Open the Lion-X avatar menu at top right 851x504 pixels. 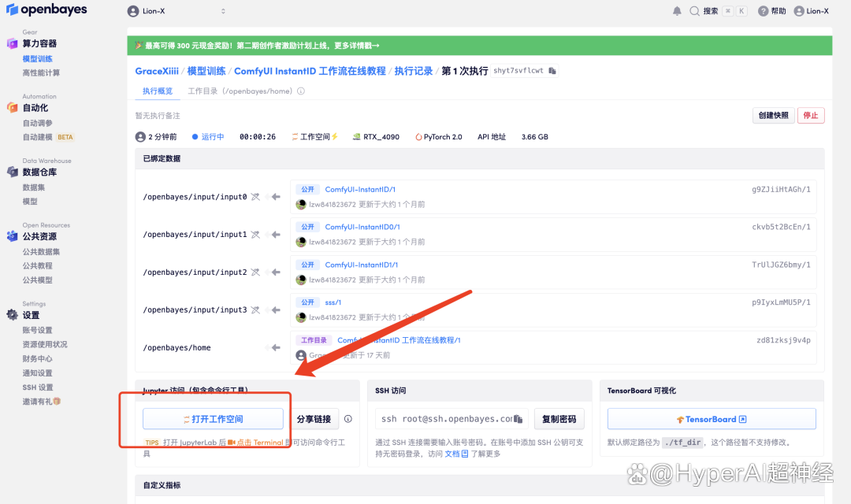(811, 11)
